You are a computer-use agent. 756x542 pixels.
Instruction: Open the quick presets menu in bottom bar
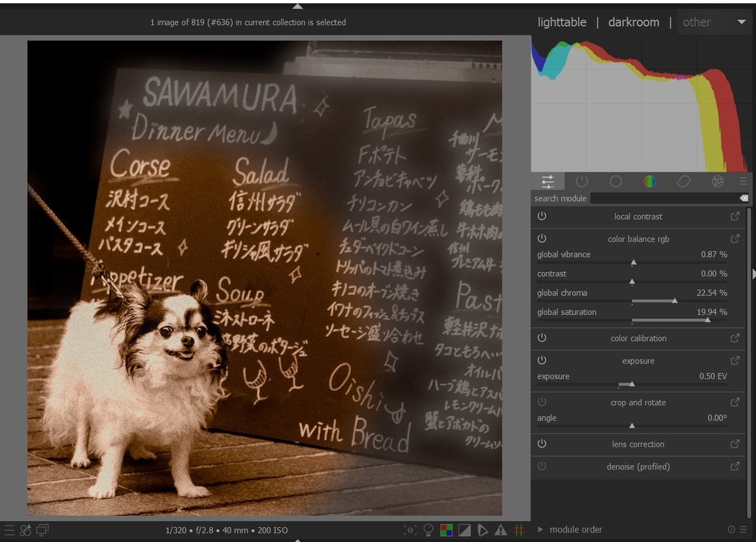pos(9,530)
